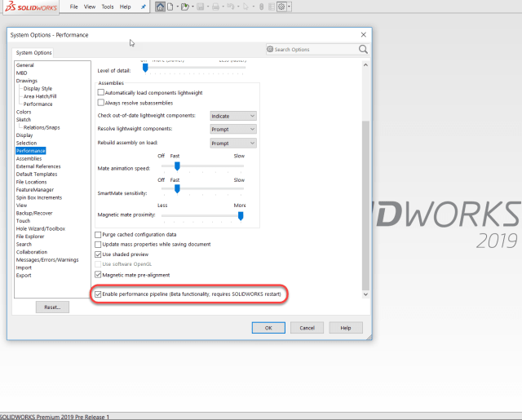Expand the New document dropdown arrow
This screenshot has width=522, height=420.
click(x=178, y=7)
